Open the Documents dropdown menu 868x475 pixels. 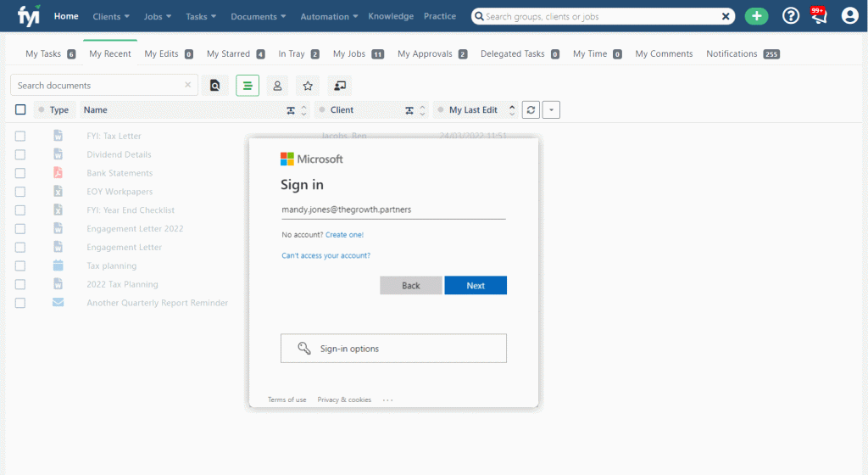pyautogui.click(x=259, y=17)
